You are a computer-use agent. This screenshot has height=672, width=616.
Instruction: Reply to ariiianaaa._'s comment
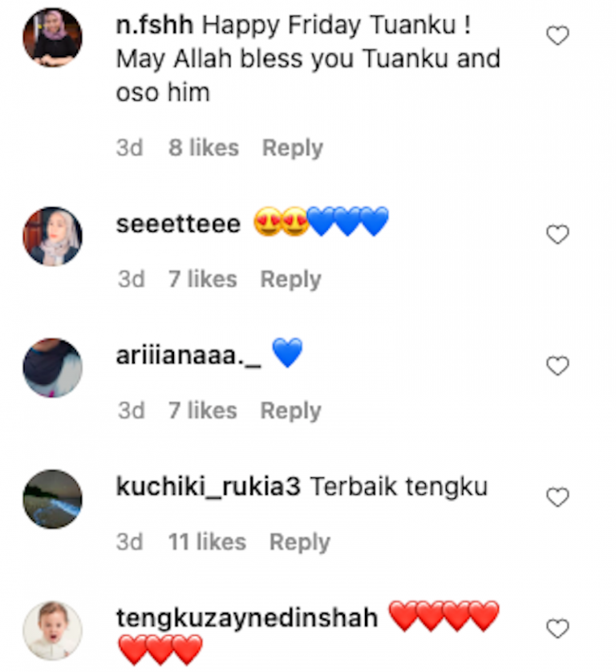coord(290,411)
